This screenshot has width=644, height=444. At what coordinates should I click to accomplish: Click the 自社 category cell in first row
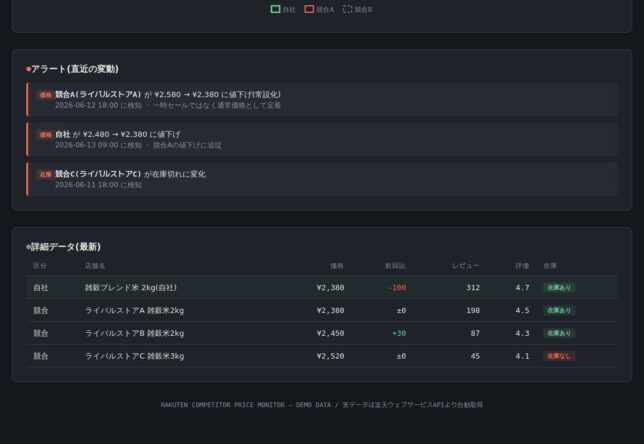pos(41,288)
